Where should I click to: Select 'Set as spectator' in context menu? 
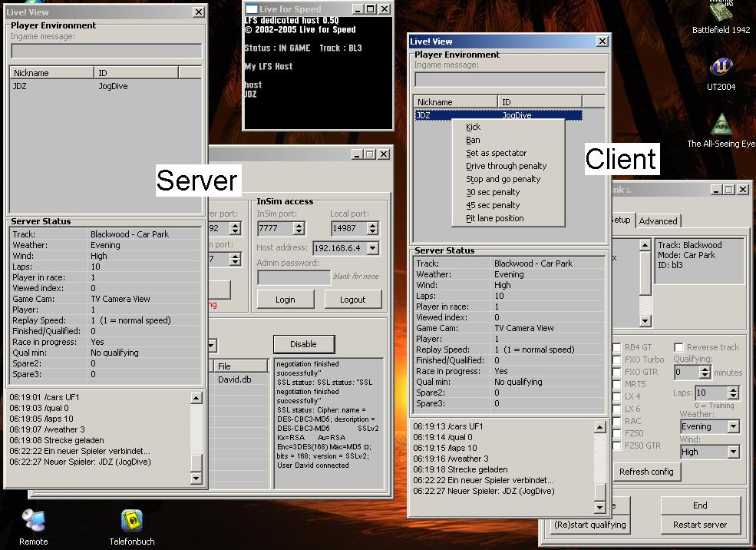coord(497,153)
